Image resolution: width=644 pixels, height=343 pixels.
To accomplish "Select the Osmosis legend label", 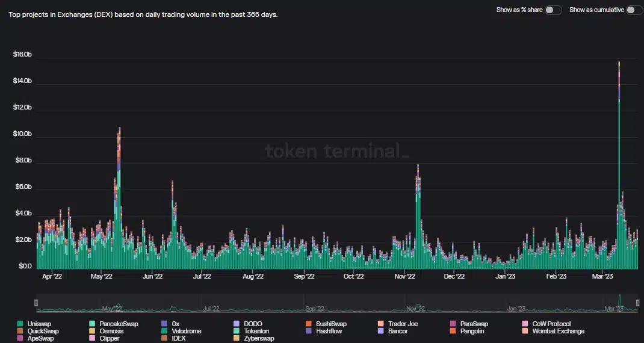I will point(111,331).
